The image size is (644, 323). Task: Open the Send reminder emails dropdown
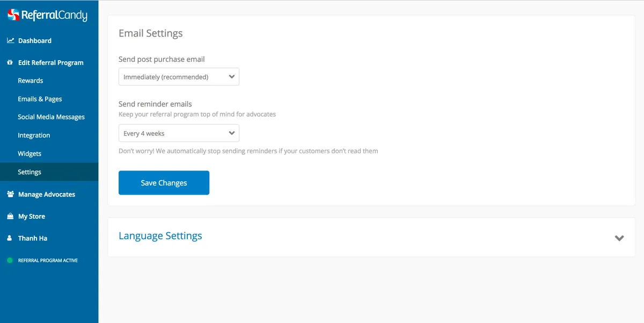179,133
